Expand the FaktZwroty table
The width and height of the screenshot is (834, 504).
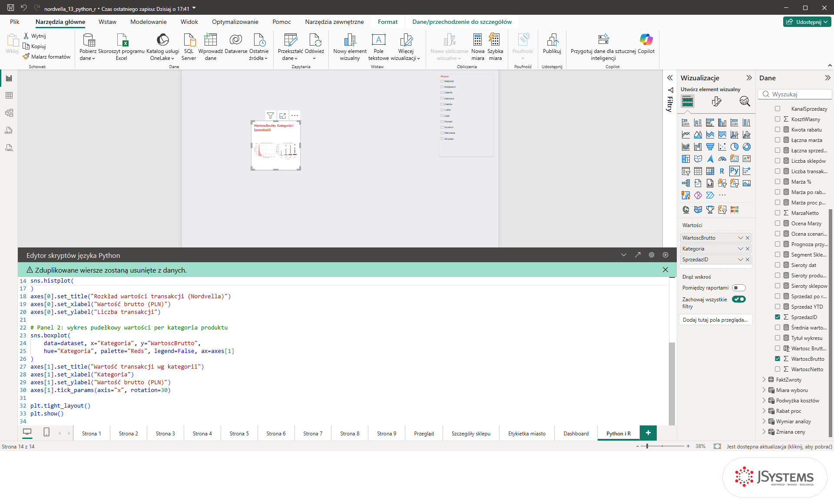point(764,379)
